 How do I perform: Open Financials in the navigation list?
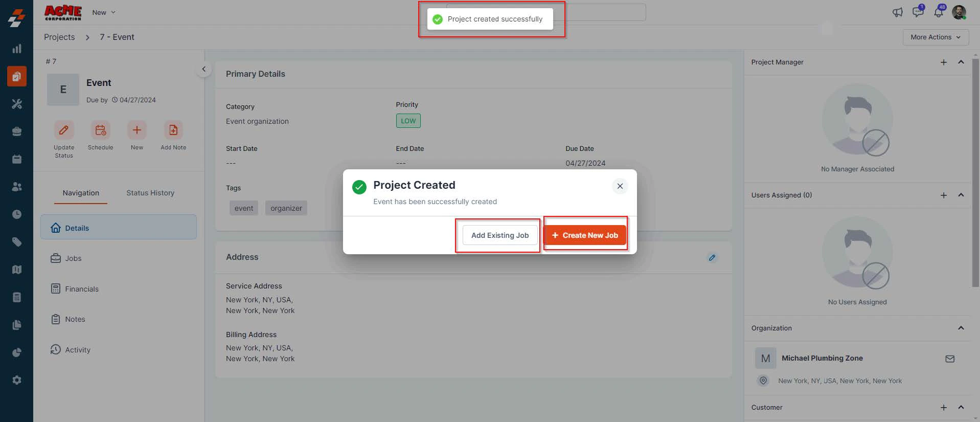click(x=119, y=289)
